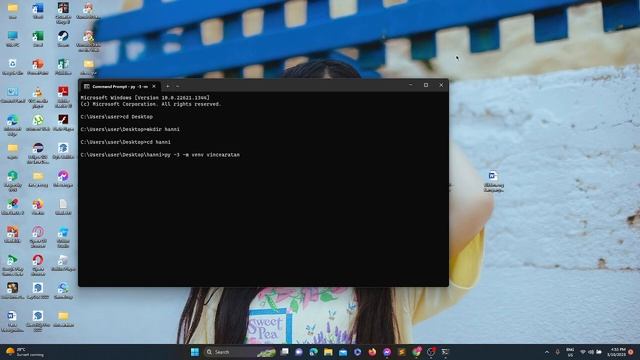Open the Steam desktop shortcut
This screenshot has width=640, height=360.
[63, 38]
